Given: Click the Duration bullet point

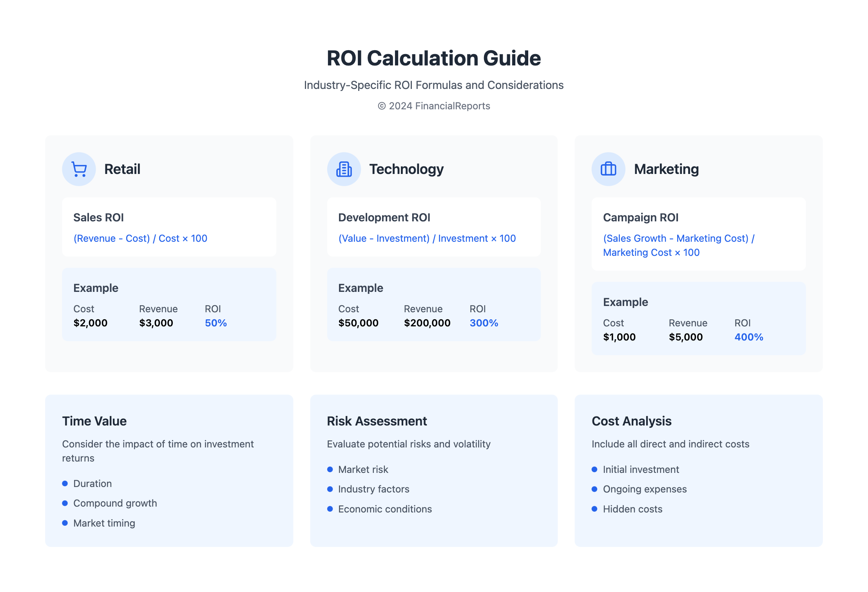Looking at the screenshot, I should pos(92,483).
